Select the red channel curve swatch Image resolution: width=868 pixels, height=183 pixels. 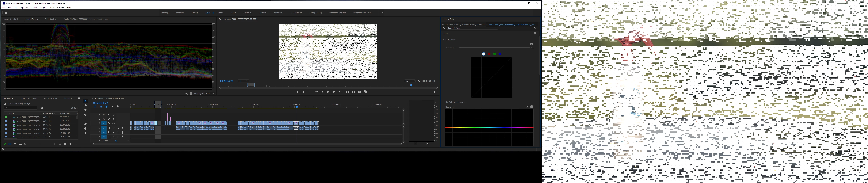[489, 54]
